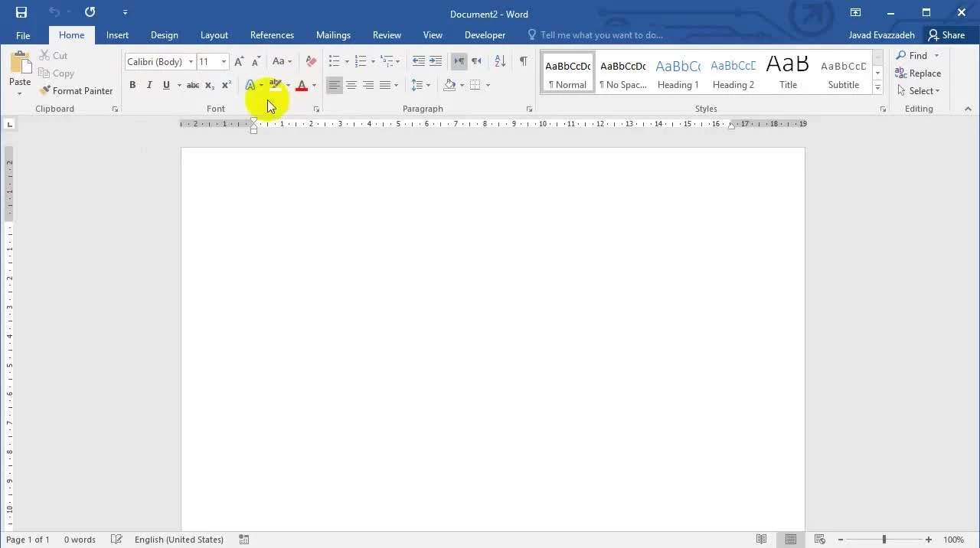Click the red Font Color swatch
This screenshot has width=980, height=548.
[x=302, y=85]
